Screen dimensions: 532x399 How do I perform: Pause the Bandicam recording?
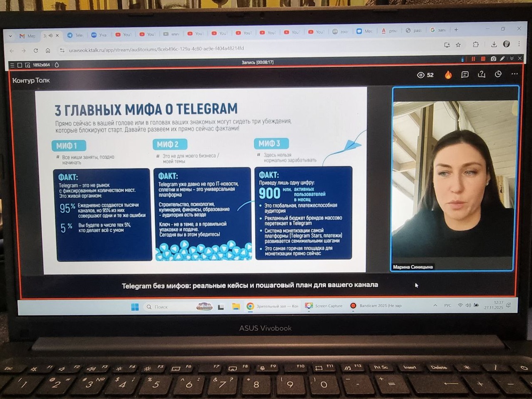click(473, 59)
